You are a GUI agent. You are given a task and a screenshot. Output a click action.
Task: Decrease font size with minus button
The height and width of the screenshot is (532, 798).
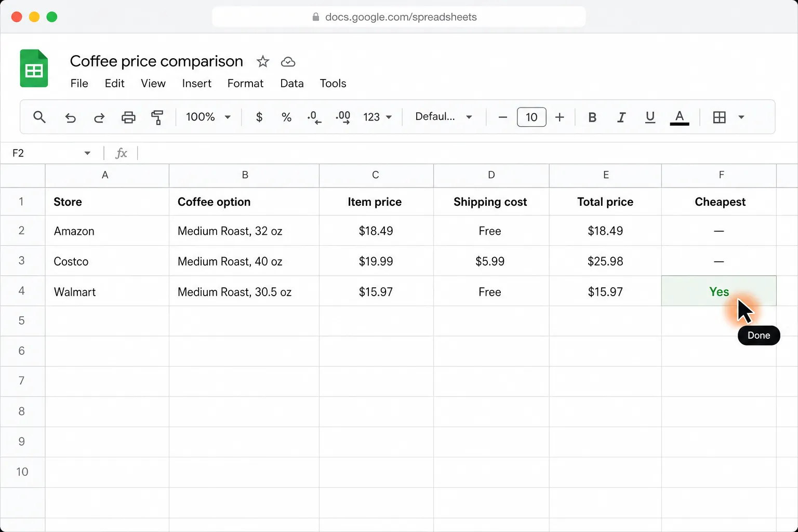coord(502,117)
